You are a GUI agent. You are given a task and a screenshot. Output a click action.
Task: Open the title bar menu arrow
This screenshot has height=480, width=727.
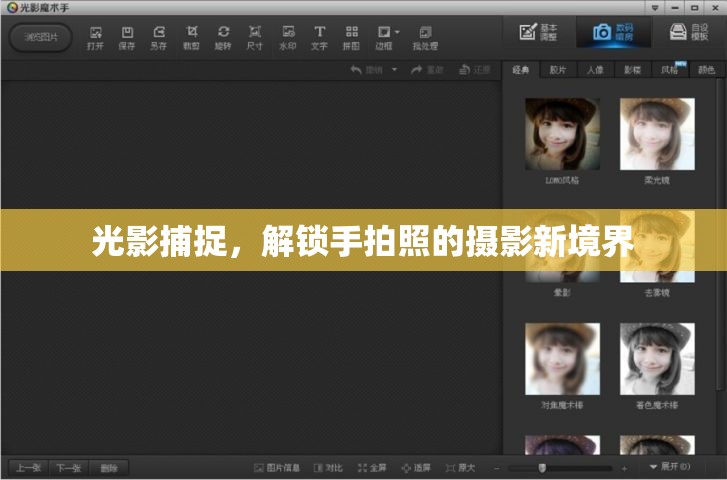click(x=655, y=8)
